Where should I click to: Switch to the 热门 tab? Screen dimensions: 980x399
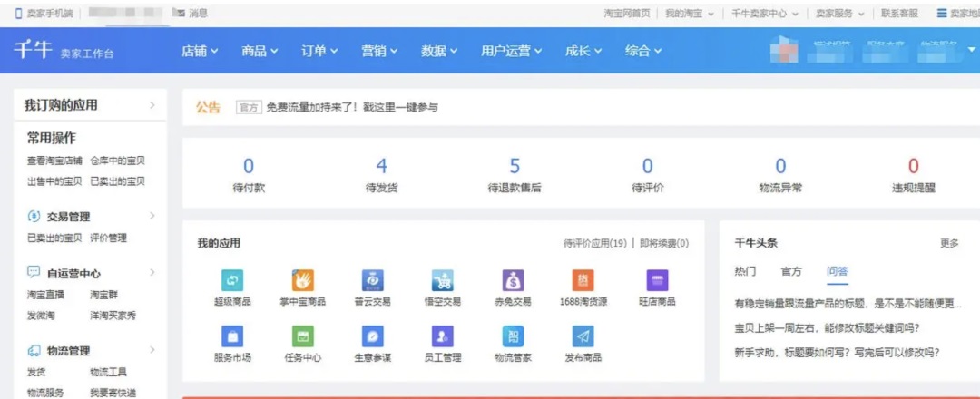(745, 272)
